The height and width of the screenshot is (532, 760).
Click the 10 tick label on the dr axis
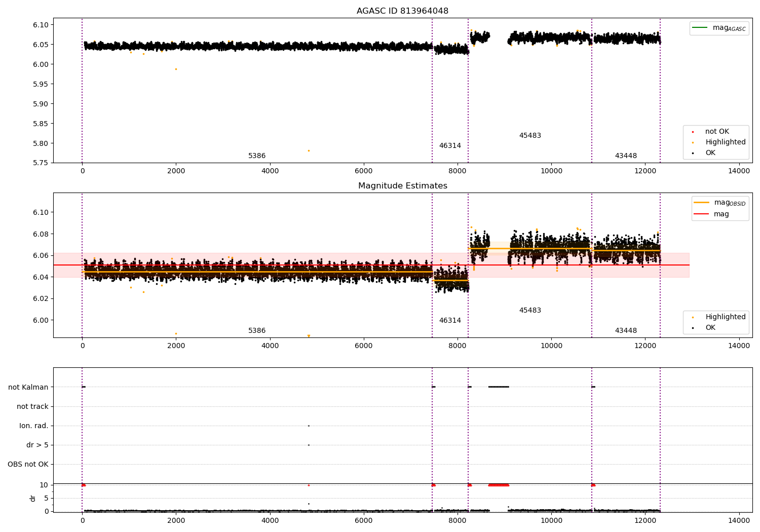[x=44, y=485]
